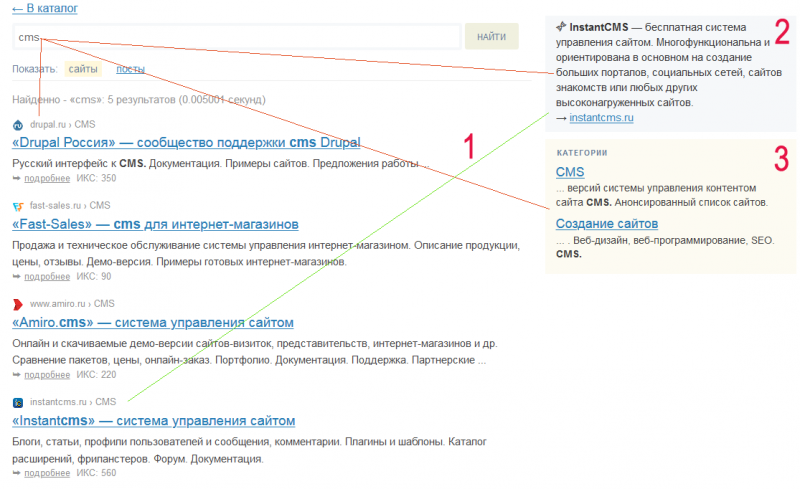
Task: Open the "Создание сайтов" category link
Action: [607, 224]
